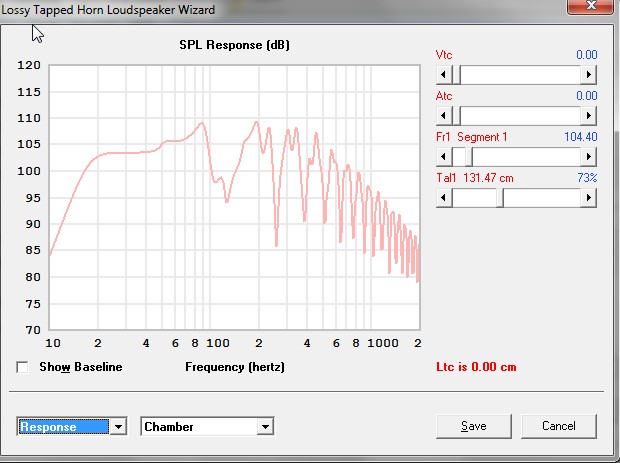Click the red 'Vtc' label
The width and height of the screenshot is (620, 463).
coord(444,55)
